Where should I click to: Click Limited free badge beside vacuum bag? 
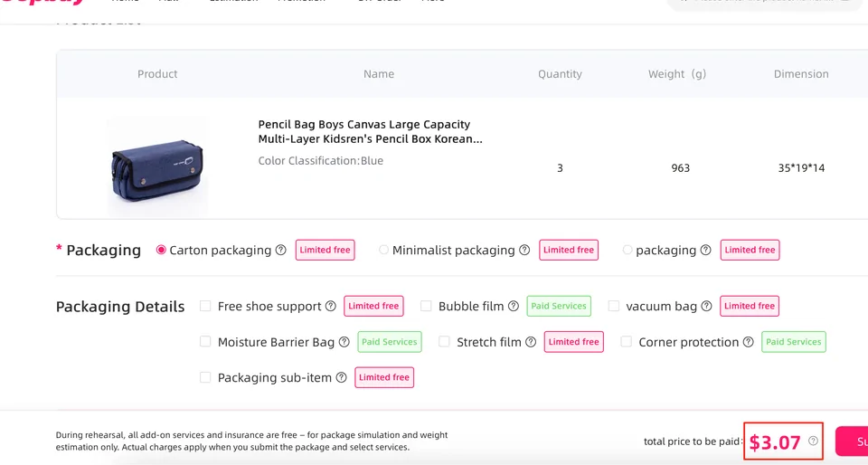coord(750,306)
